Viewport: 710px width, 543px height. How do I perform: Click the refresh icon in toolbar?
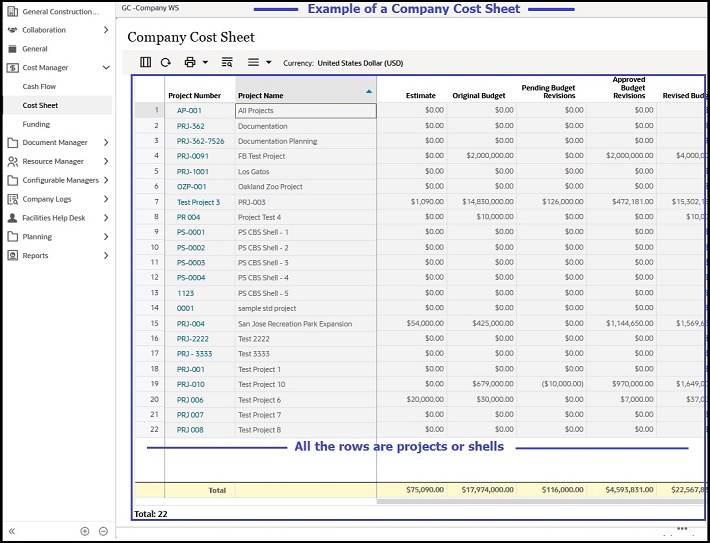[166, 62]
